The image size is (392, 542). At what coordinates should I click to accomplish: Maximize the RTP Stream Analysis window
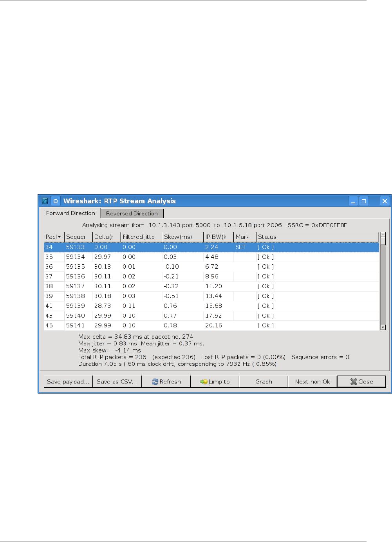coord(364,201)
